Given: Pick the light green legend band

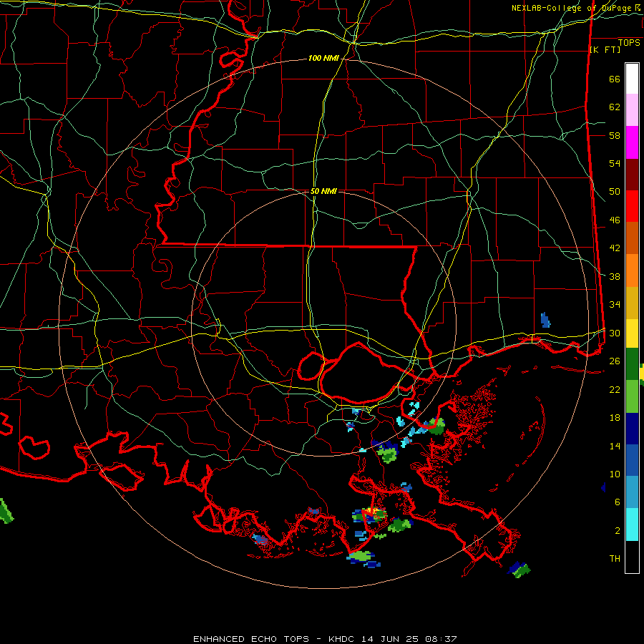Looking at the screenshot, I should [x=632, y=396].
